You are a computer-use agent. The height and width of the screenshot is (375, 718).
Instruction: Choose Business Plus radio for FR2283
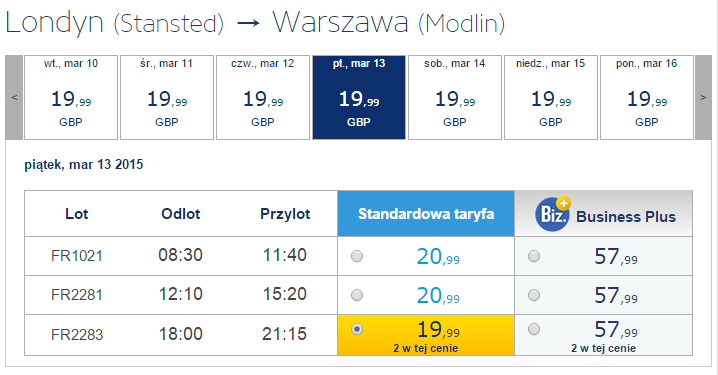coord(534,329)
